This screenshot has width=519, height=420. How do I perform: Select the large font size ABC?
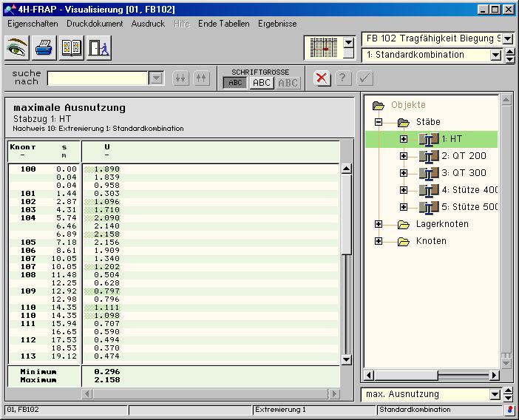[x=288, y=83]
